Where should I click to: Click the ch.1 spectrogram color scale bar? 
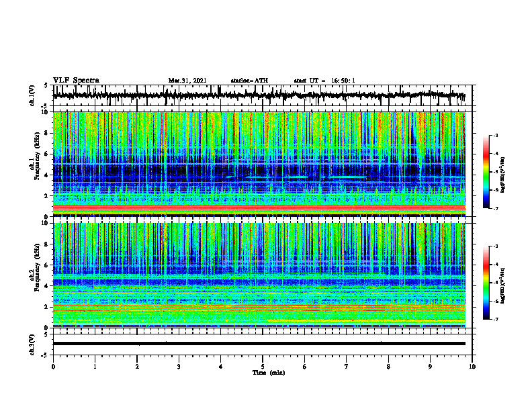coord(486,172)
